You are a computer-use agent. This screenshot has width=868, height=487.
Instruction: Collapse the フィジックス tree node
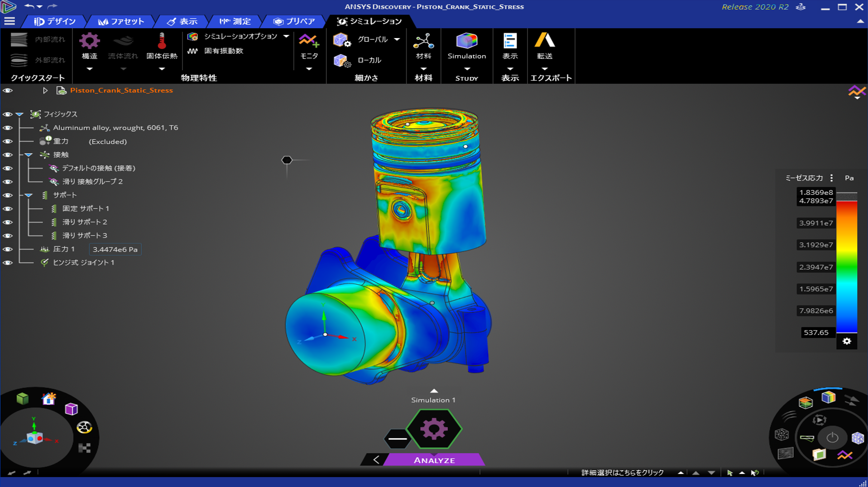click(x=19, y=115)
